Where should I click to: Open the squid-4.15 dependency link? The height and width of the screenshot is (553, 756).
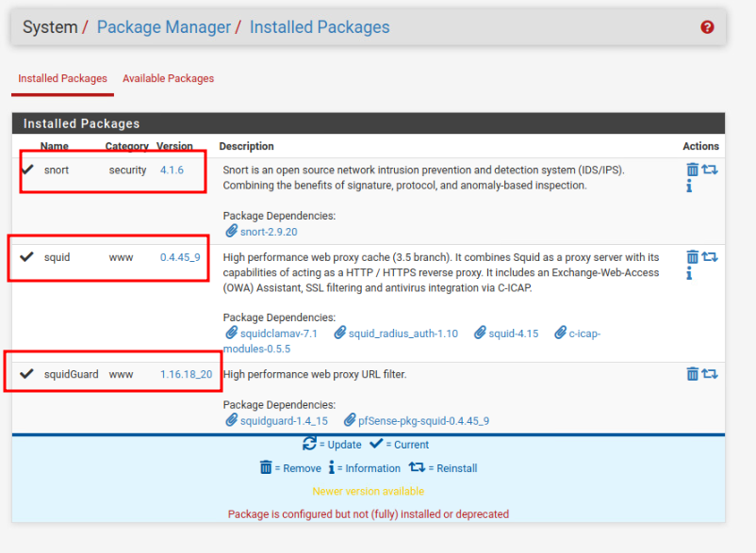tap(514, 333)
